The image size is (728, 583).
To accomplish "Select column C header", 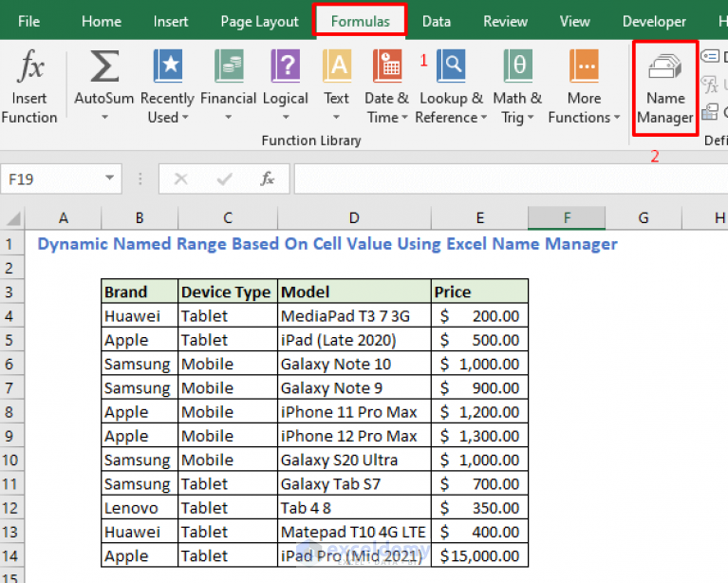I will pyautogui.click(x=228, y=217).
